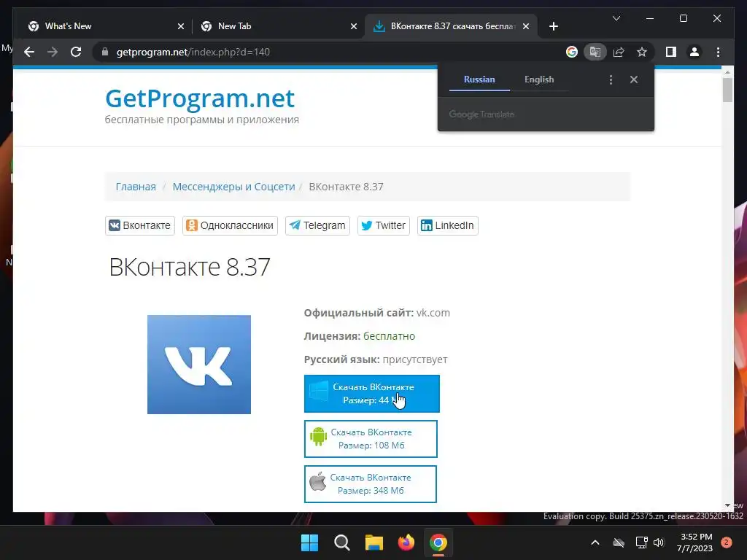Open the notification badge showing 2
The width and height of the screenshot is (747, 560).
pyautogui.click(x=727, y=542)
